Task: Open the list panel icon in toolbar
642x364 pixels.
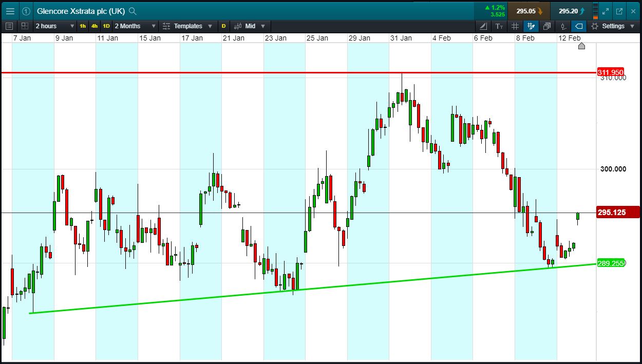Action: pos(9,26)
